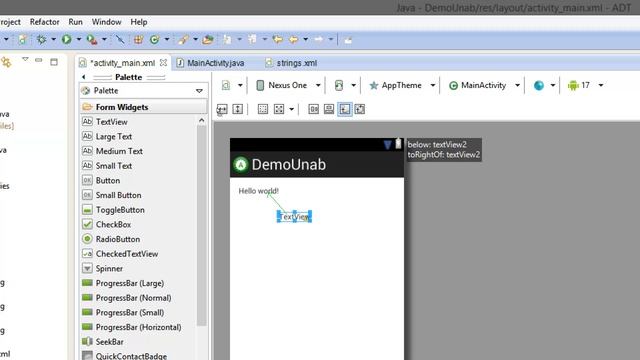Close the activity_main.xml tab
The width and height of the screenshot is (640, 360).
pos(163,62)
